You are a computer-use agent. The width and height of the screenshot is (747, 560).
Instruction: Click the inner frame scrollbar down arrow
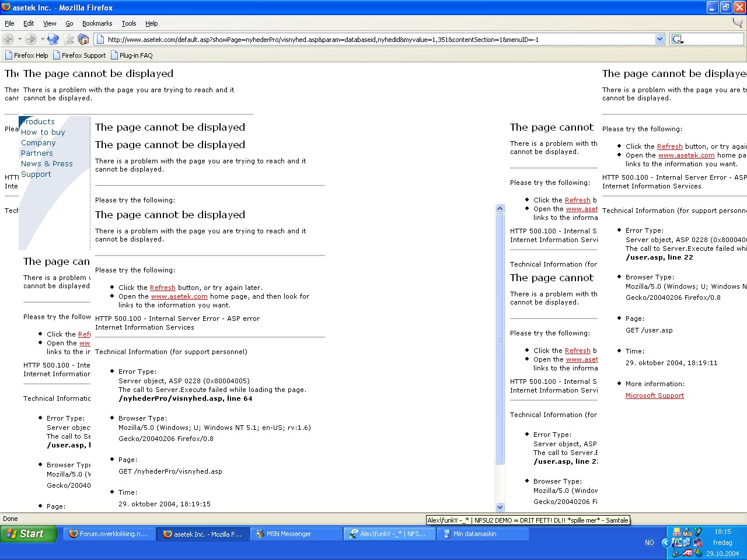point(500,508)
